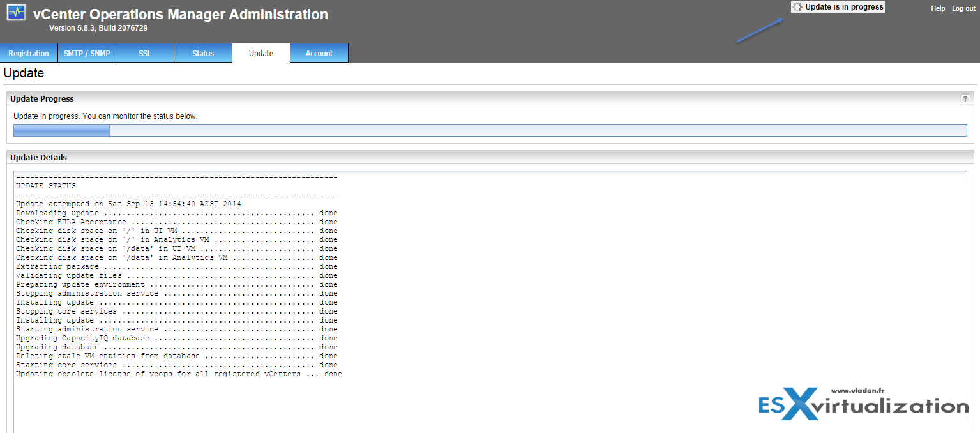Click "Checking disk space on '/' in UI VM" line
Viewport: 980px width, 433px height.
click(177, 231)
